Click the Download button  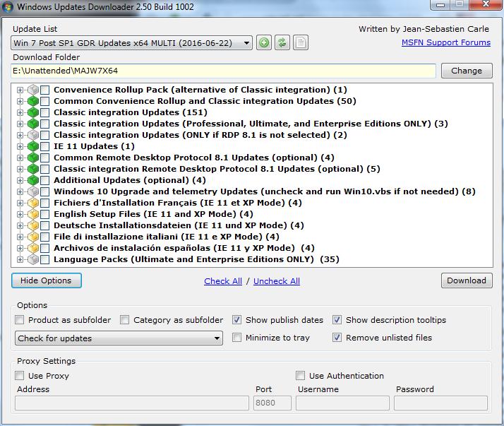(467, 280)
